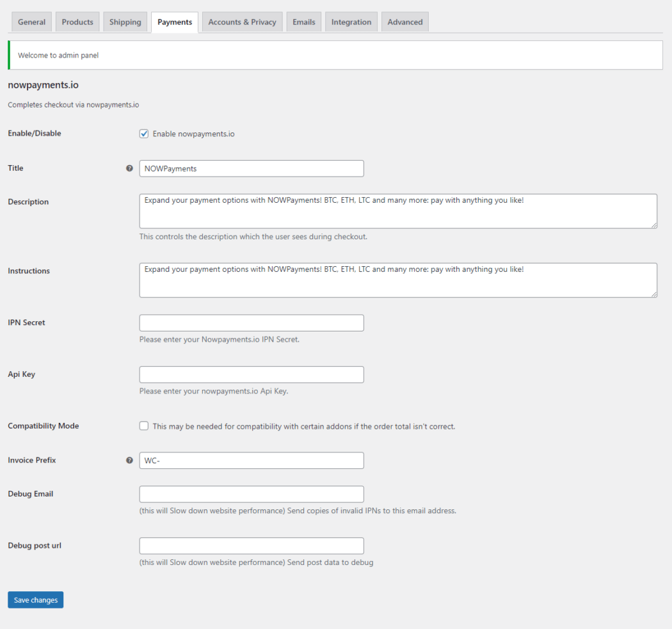Open the Products tab
The image size is (672, 629).
tap(77, 22)
